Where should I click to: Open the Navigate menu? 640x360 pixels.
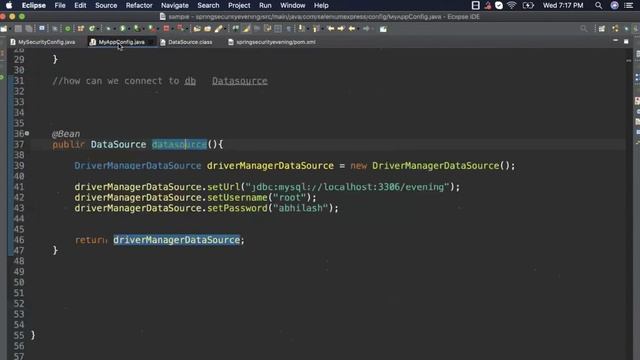click(175, 5)
